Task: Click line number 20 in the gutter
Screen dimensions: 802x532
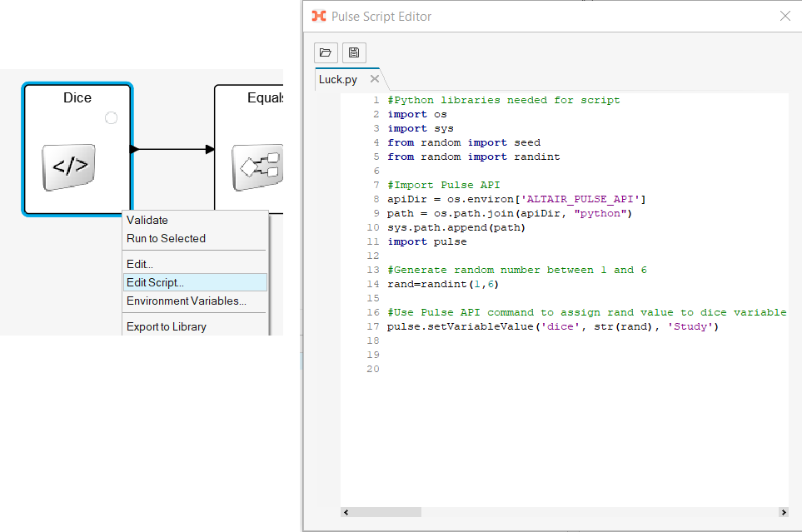Action: (x=373, y=370)
